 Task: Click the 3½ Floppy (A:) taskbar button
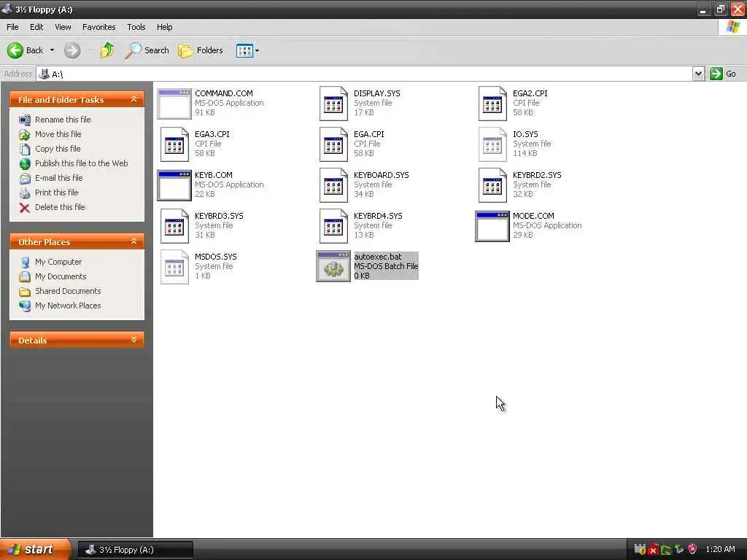pos(135,550)
